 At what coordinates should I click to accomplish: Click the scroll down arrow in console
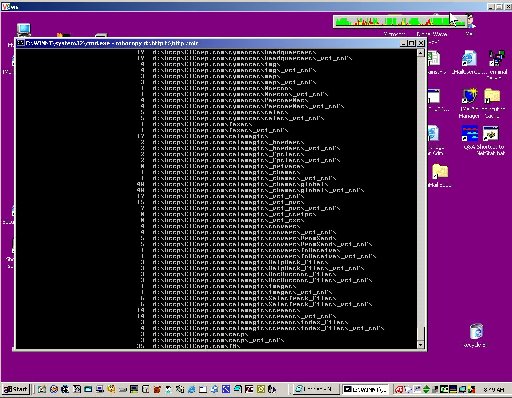tap(421, 345)
